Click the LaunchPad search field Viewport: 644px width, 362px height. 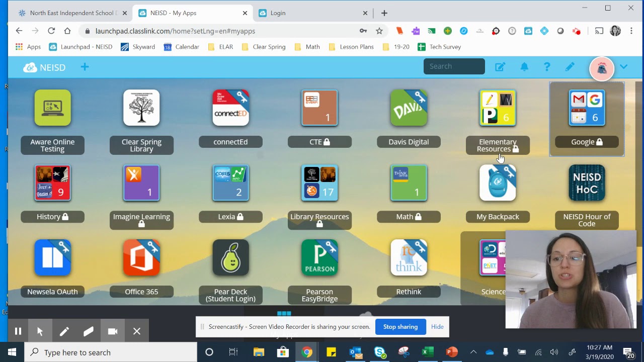[x=454, y=66]
